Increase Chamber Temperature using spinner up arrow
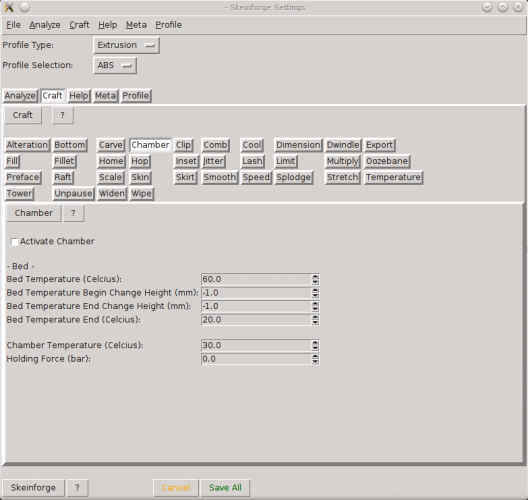 coord(315,343)
